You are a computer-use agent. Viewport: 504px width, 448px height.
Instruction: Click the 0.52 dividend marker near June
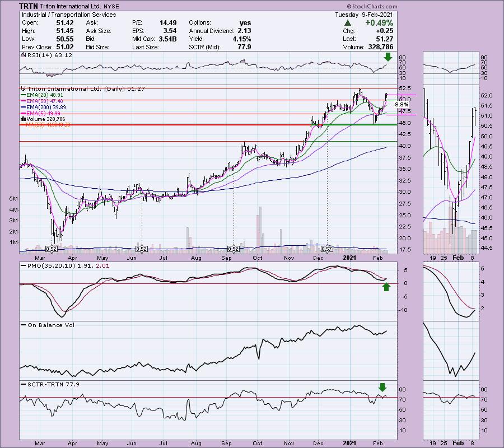(142, 249)
